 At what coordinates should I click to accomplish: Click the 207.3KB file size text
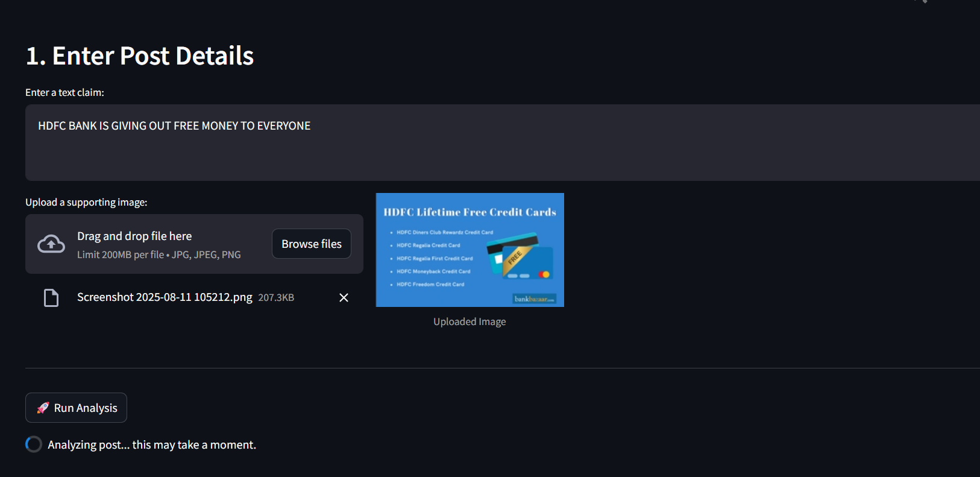pyautogui.click(x=276, y=297)
